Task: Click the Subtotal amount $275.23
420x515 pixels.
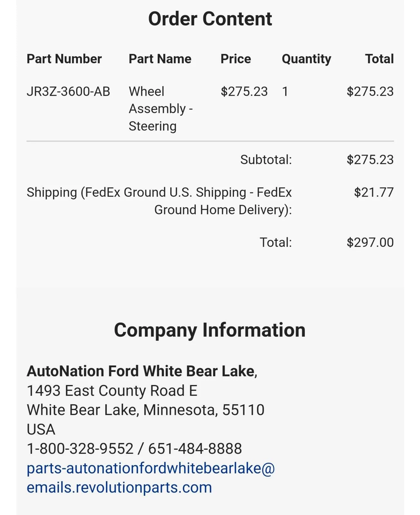Action: pos(370,160)
